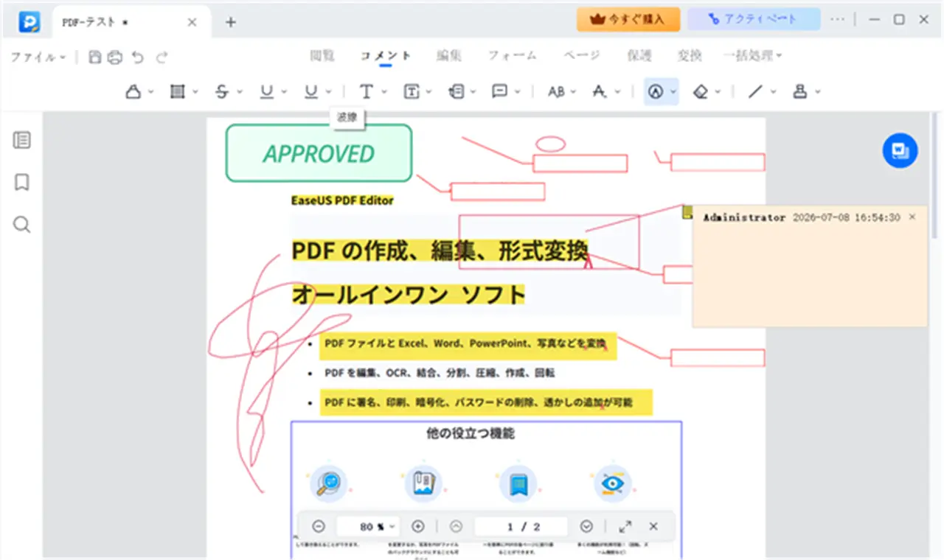The width and height of the screenshot is (944, 560).
Task: Close the floating zoom toolbar
Action: pos(653,526)
